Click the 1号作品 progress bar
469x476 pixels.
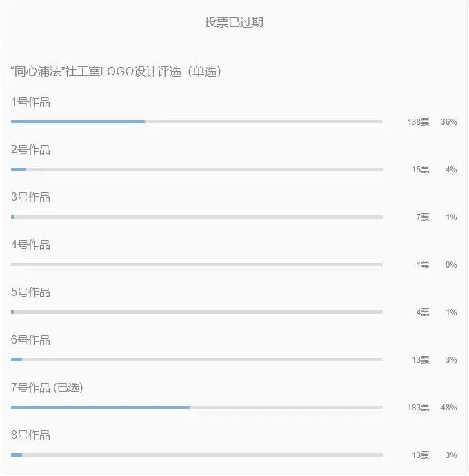point(197,121)
